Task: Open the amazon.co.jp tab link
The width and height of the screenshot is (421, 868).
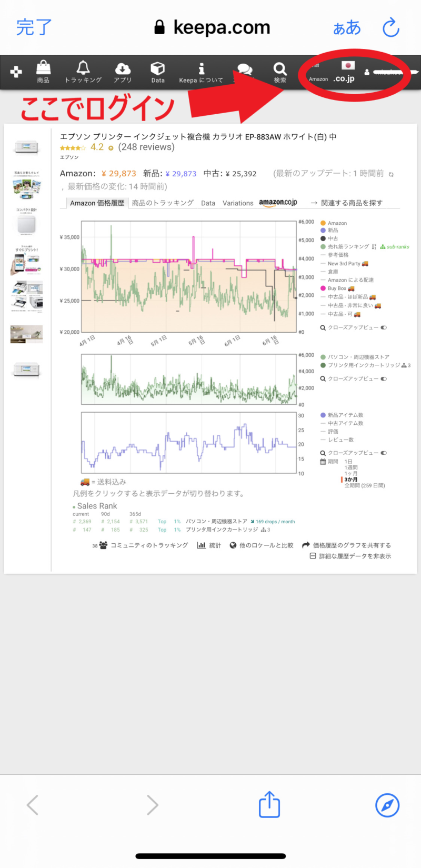Action: [278, 203]
